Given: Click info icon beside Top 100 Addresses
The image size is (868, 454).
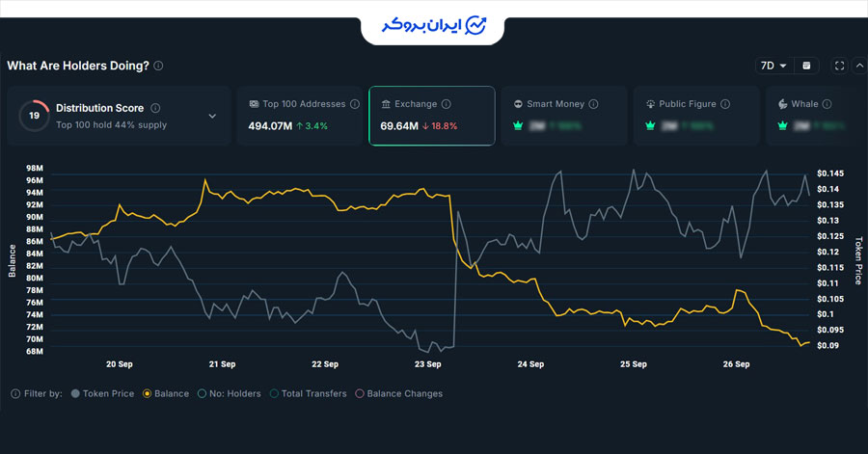Looking at the screenshot, I should point(355,104).
